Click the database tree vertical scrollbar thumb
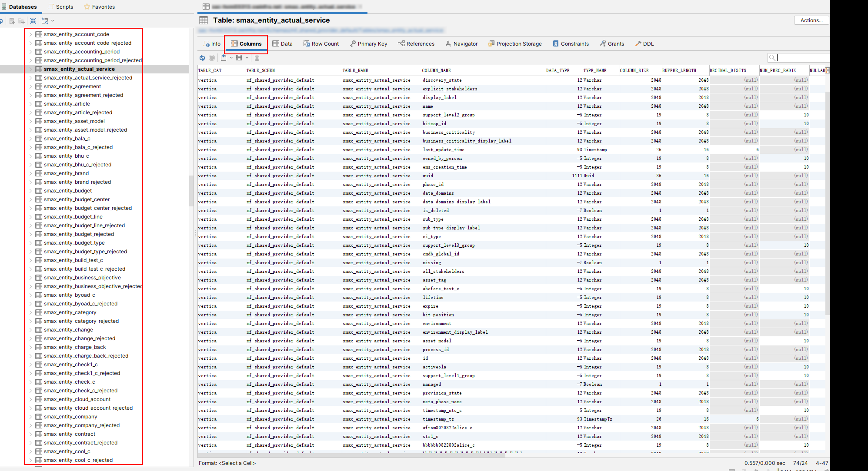868x471 pixels. pyautogui.click(x=191, y=191)
